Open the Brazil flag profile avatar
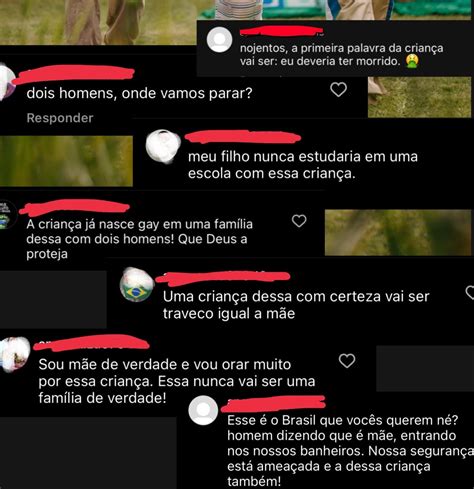474x489 pixels. tap(137, 284)
